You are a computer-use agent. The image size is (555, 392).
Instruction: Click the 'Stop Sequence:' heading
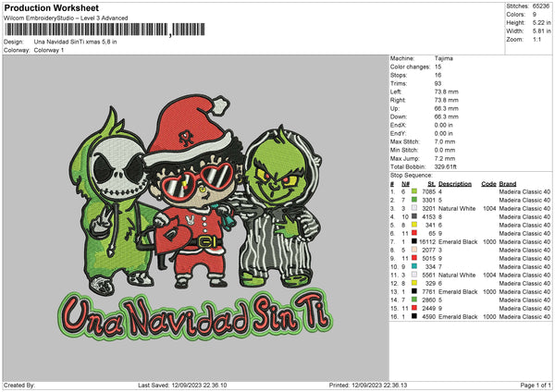click(412, 176)
